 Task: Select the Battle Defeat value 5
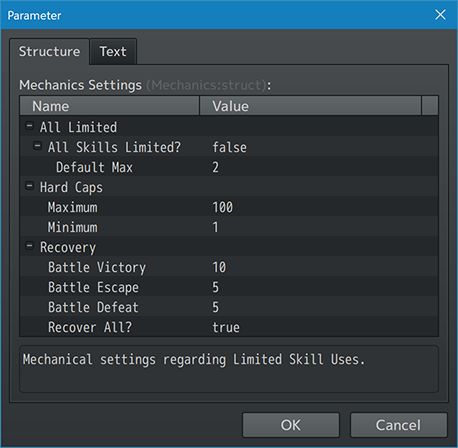tap(216, 307)
